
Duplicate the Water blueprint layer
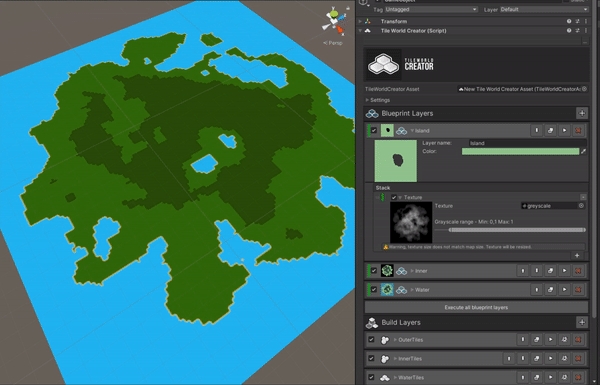coord(550,290)
